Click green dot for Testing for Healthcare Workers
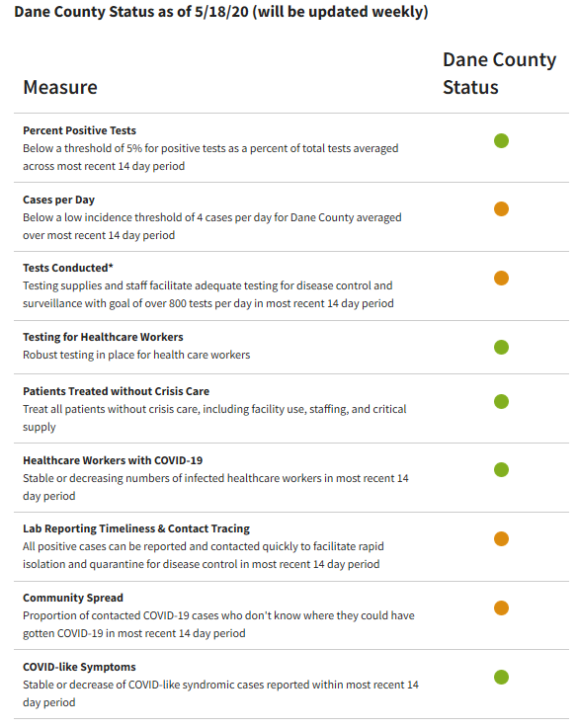 (501, 347)
